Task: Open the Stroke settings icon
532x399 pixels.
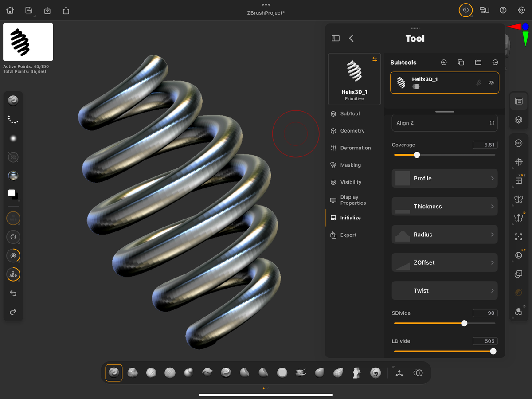Action: click(13, 119)
